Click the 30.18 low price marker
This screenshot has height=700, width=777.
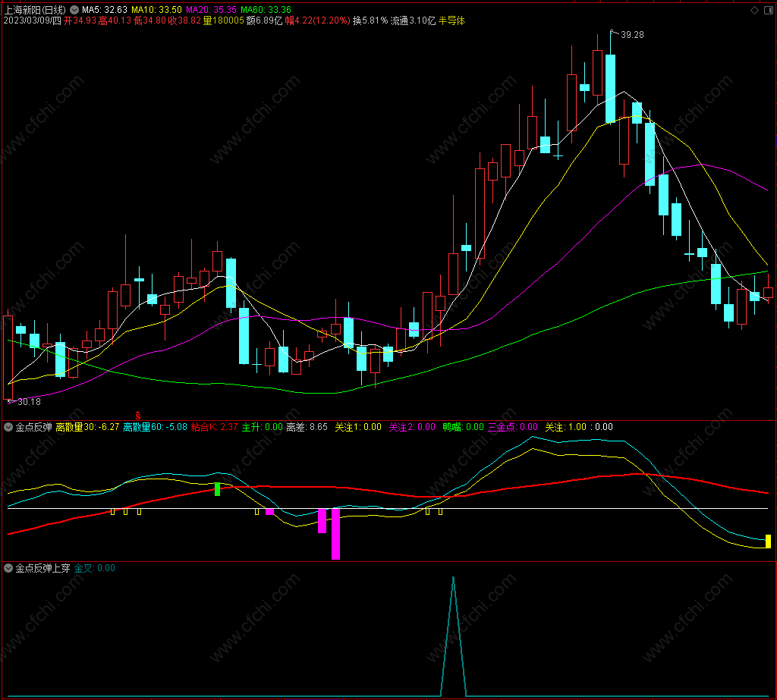coord(30,402)
